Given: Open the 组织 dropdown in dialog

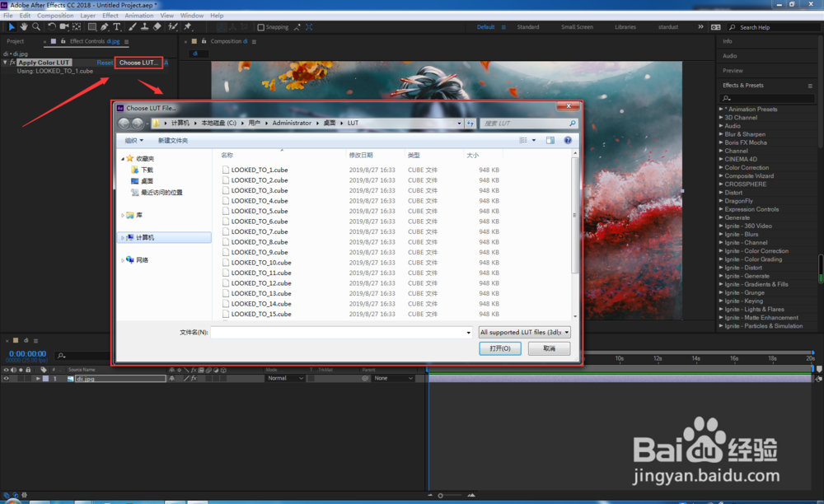Looking at the screenshot, I should tap(134, 141).
